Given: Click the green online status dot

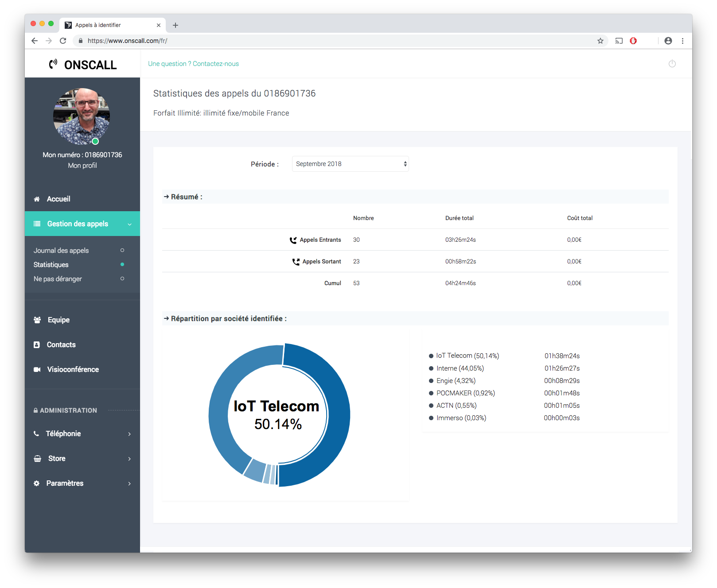Looking at the screenshot, I should point(95,141).
